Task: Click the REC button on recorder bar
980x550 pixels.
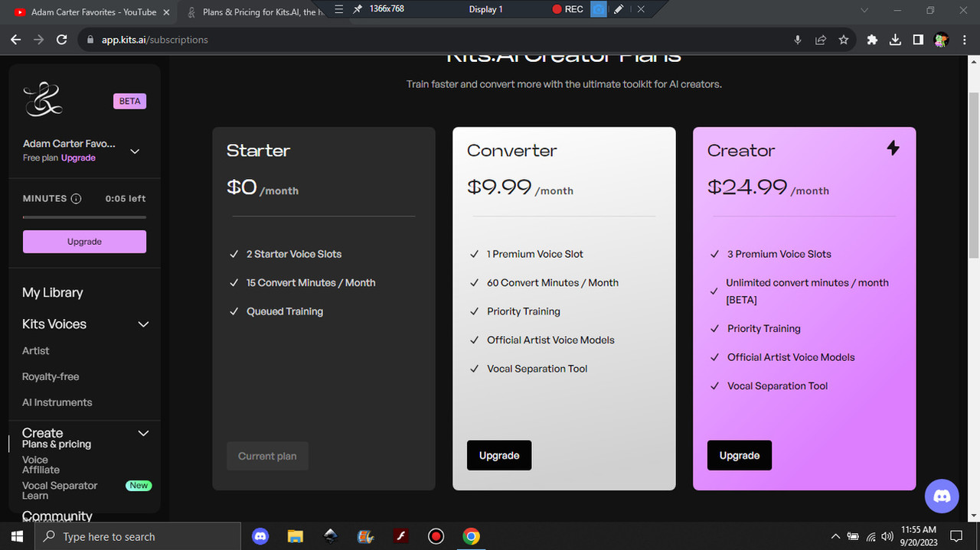Action: tap(567, 9)
